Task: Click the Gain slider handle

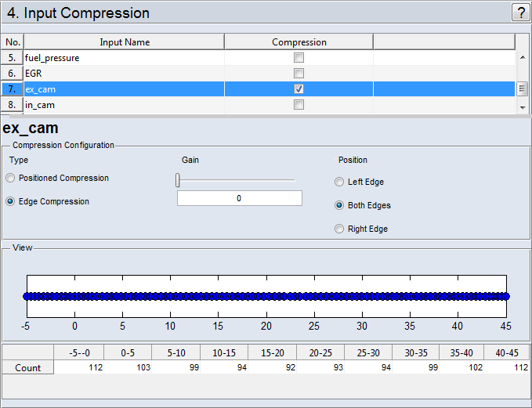Action: pyautogui.click(x=178, y=181)
